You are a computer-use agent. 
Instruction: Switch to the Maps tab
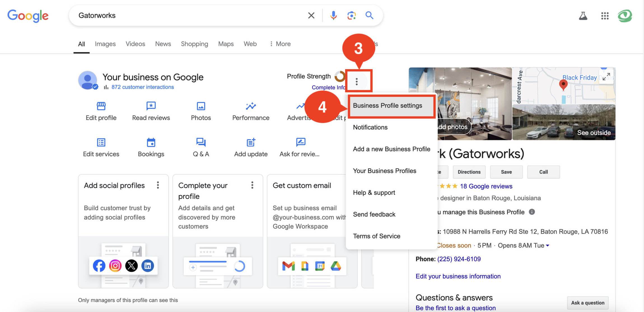point(226,44)
